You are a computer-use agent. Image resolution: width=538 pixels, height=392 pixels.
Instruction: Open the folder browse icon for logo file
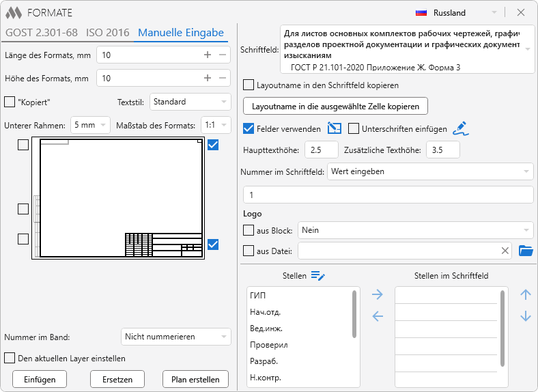525,251
